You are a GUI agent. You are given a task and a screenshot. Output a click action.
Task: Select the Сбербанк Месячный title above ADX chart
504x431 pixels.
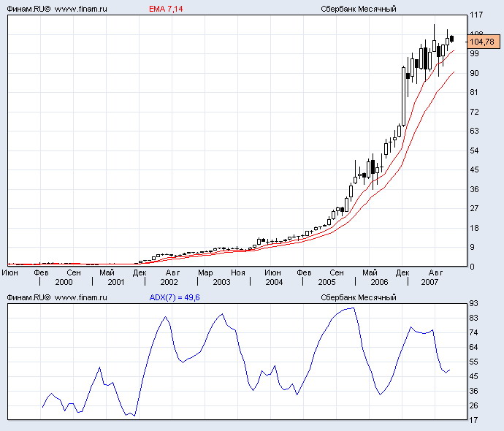(359, 298)
